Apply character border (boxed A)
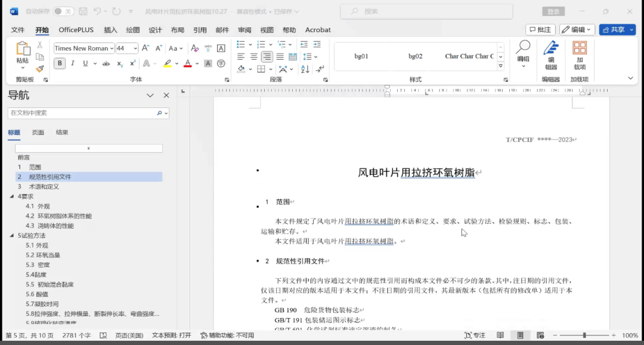644x345 pixels. coord(221,48)
